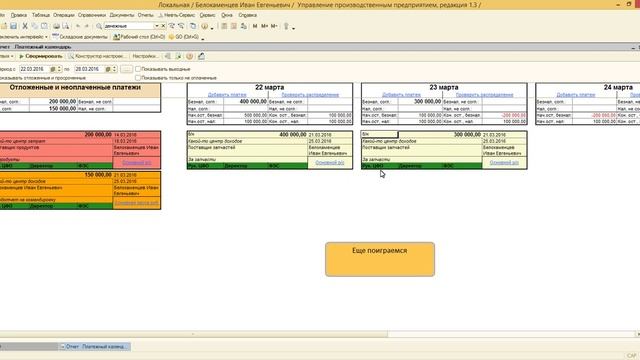
Task: Open calendar picker for start date 22.03.2016
Action: (x=53, y=69)
